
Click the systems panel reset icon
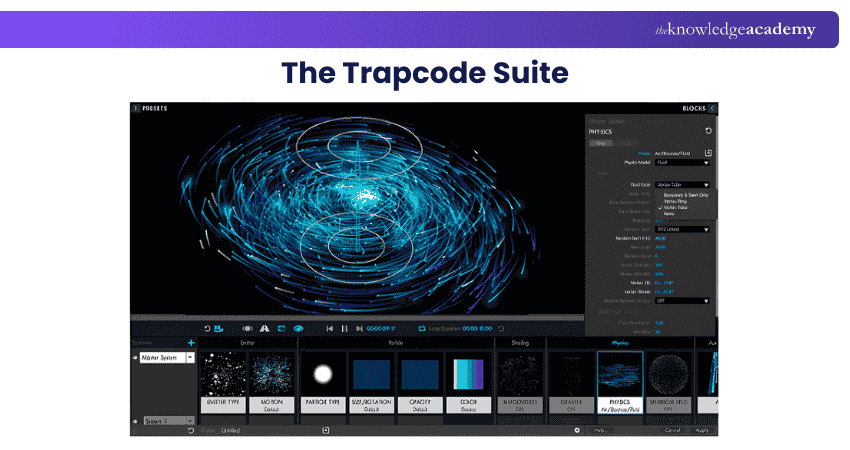[x=190, y=430]
